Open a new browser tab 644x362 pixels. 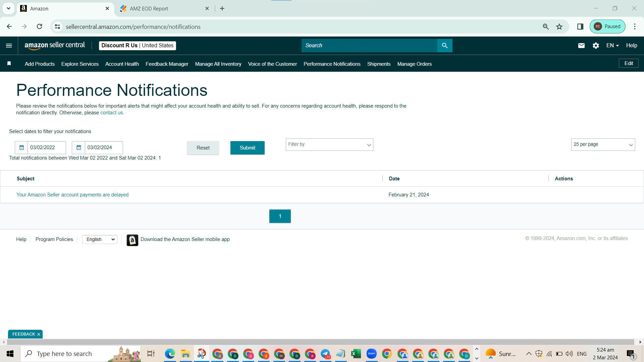(222, 8)
